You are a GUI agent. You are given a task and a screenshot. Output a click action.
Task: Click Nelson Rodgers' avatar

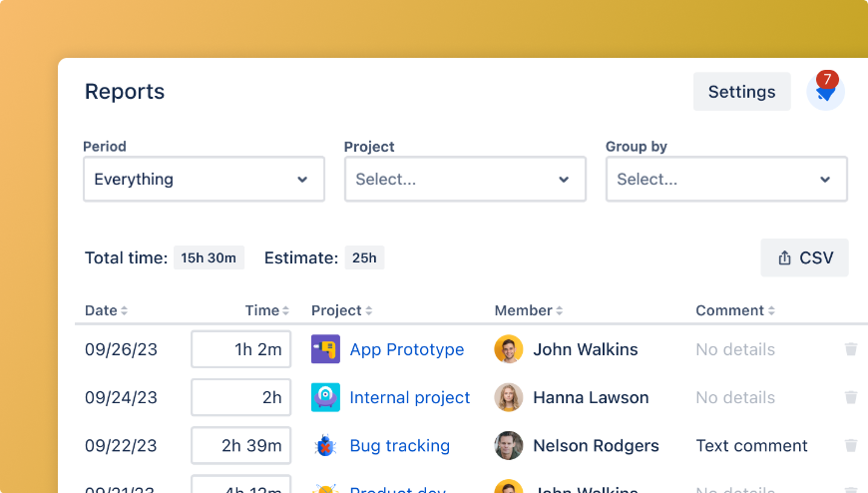509,445
